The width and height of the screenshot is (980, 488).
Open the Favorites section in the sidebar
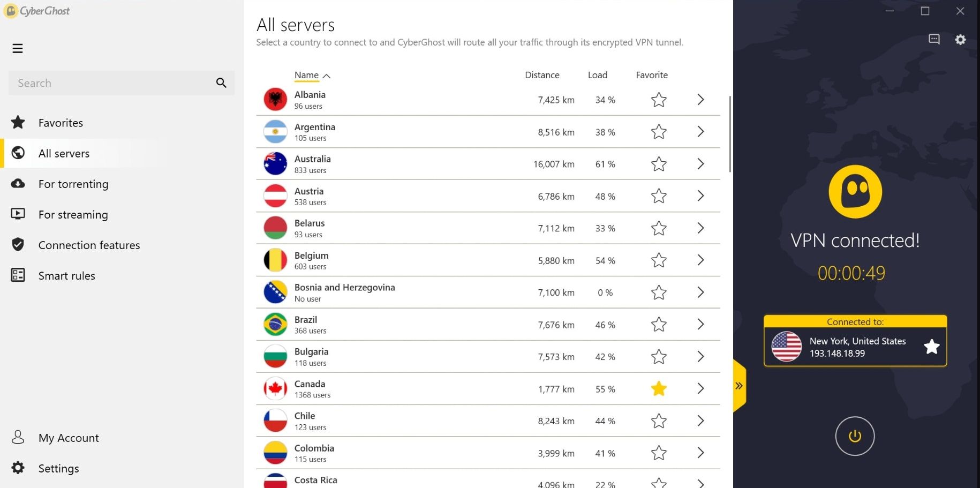60,122
